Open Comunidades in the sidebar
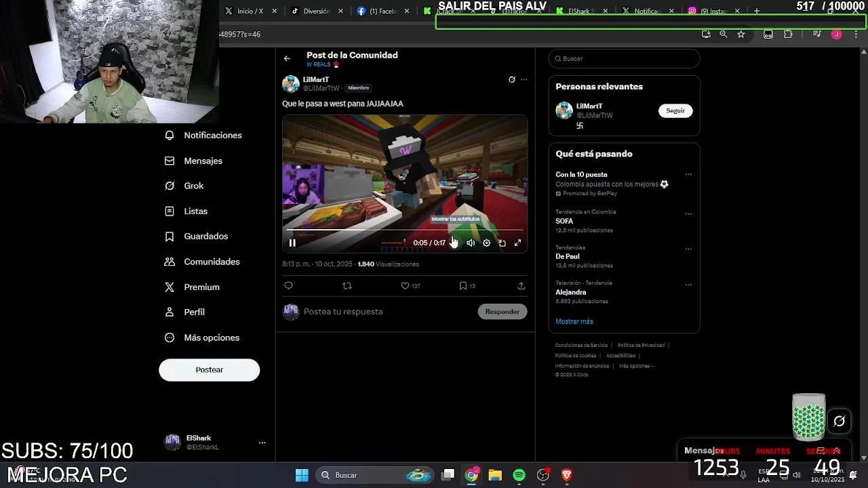Viewport: 868px width, 488px height. pos(202,262)
